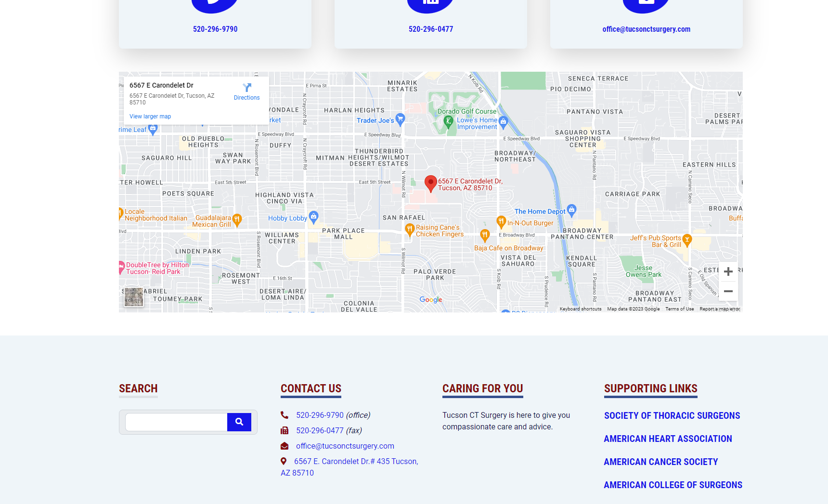Click the Prime Leaf shopping marker
Image resolution: width=828 pixels, height=504 pixels.
coord(153,129)
